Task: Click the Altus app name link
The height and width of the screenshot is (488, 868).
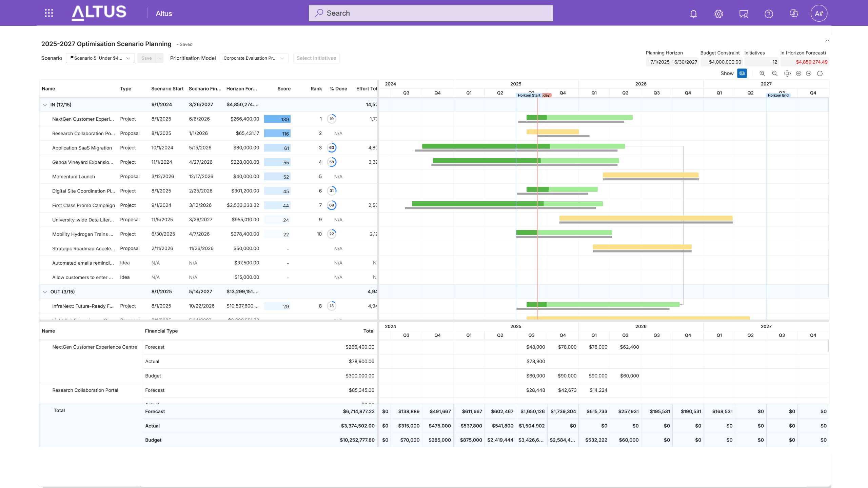Action: coord(164,14)
